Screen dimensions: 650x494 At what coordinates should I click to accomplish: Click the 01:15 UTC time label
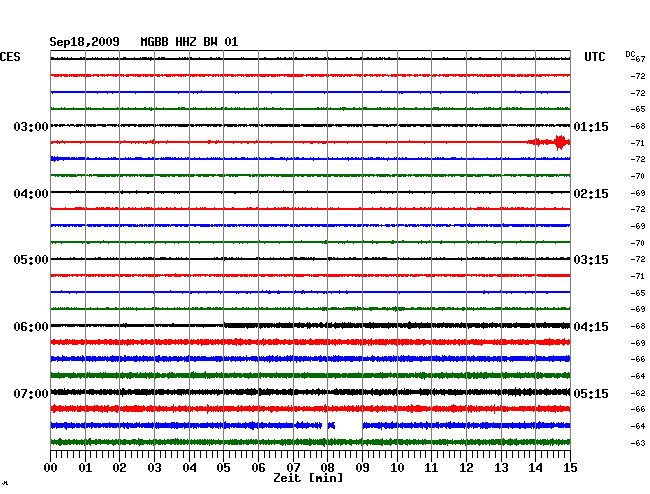point(591,126)
